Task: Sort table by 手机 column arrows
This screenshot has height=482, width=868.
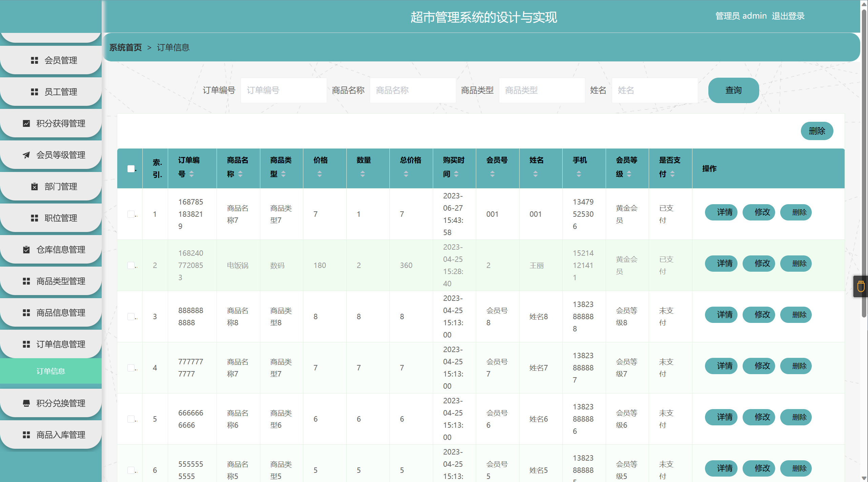Action: coord(579,174)
